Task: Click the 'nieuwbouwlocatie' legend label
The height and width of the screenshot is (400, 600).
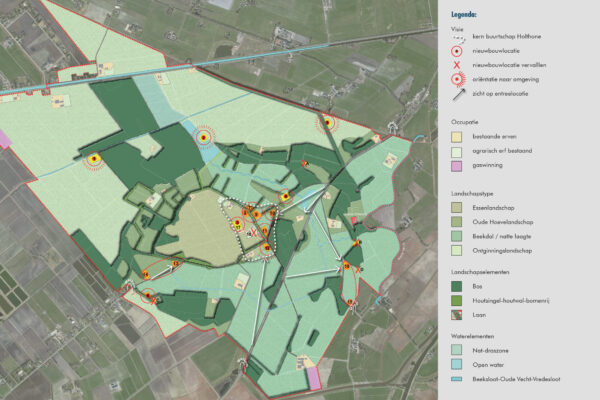Action: pos(496,51)
